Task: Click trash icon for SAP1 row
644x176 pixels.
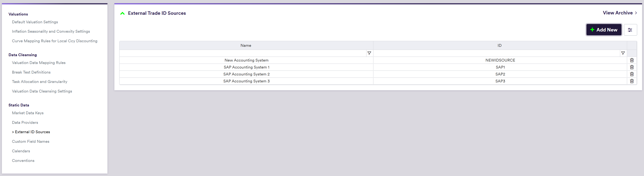Action: [632, 67]
